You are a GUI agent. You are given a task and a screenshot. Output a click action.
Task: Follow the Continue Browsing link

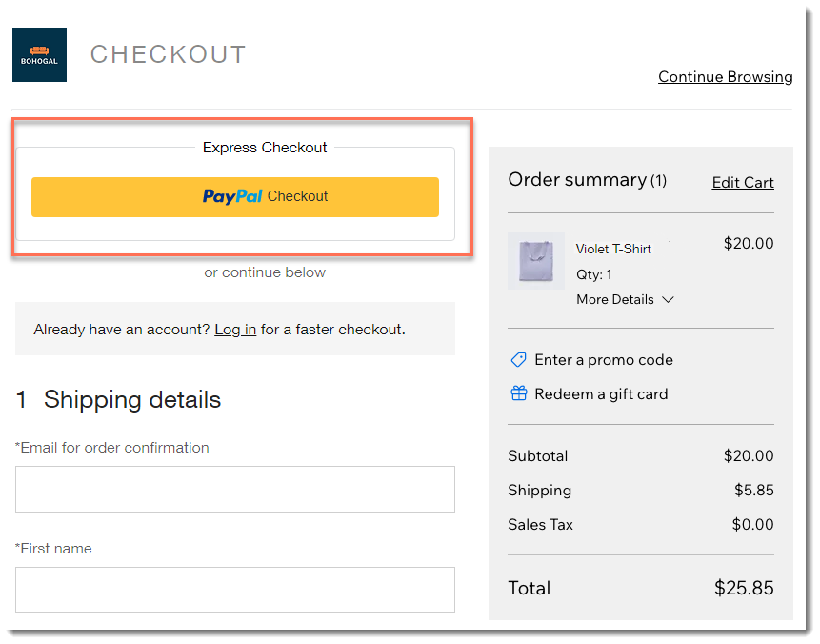pyautogui.click(x=726, y=77)
